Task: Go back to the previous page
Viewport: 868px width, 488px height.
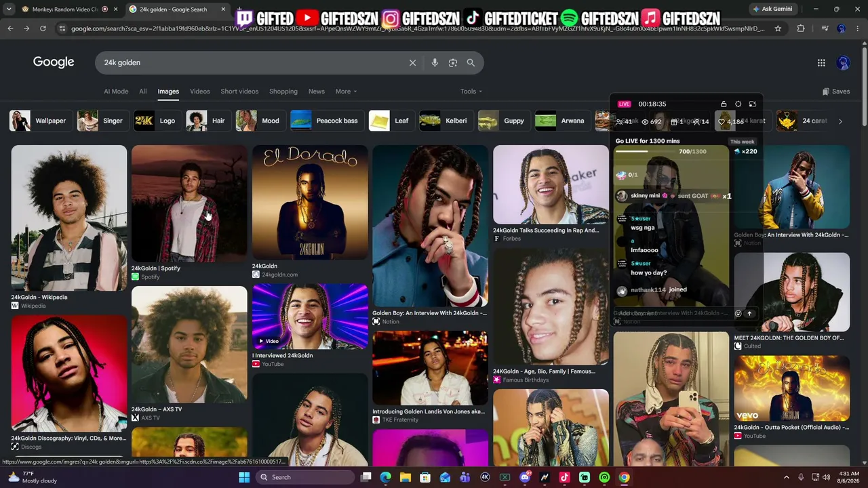Action: coord(10,28)
